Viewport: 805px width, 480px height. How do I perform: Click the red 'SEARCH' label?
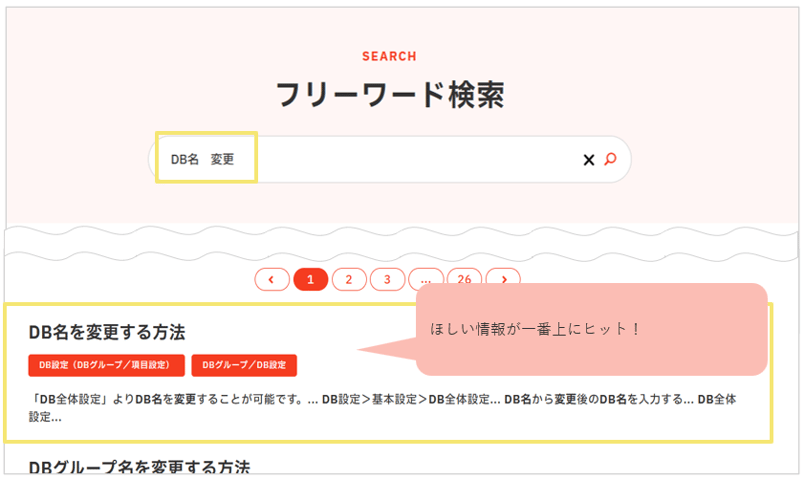coord(389,57)
